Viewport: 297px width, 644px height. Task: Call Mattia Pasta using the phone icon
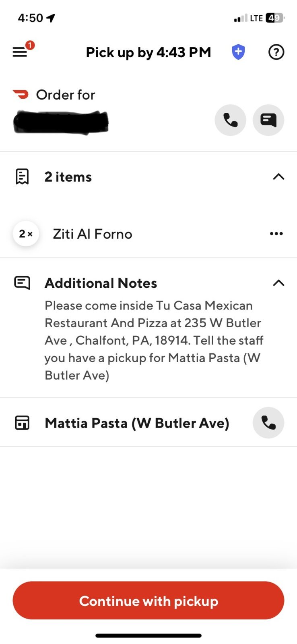point(268,423)
